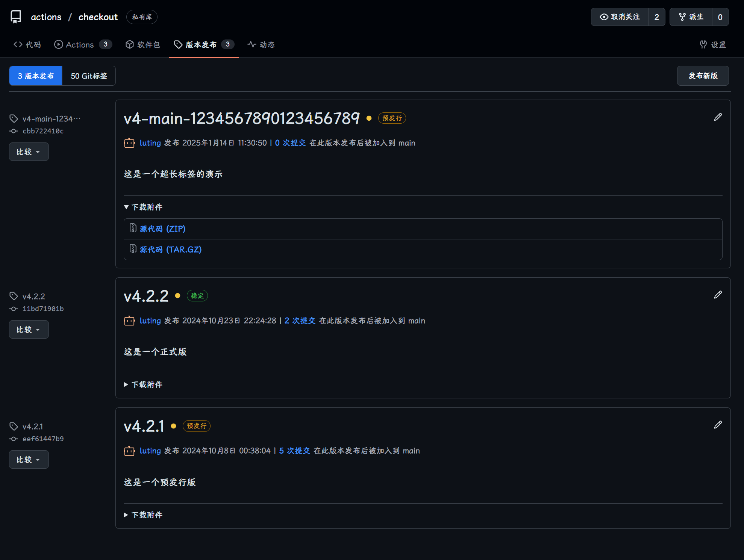744x560 pixels.
Task: Open luting's profile from v4.2.1
Action: 150,450
